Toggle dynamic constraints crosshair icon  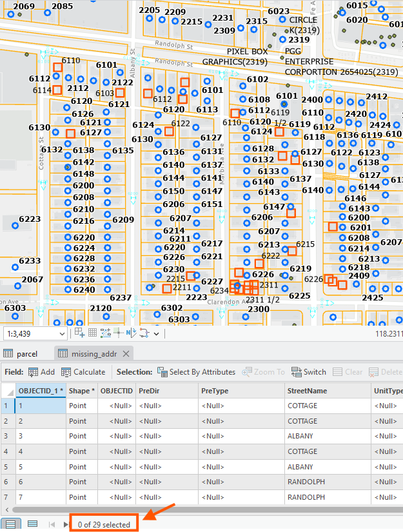[117, 333]
